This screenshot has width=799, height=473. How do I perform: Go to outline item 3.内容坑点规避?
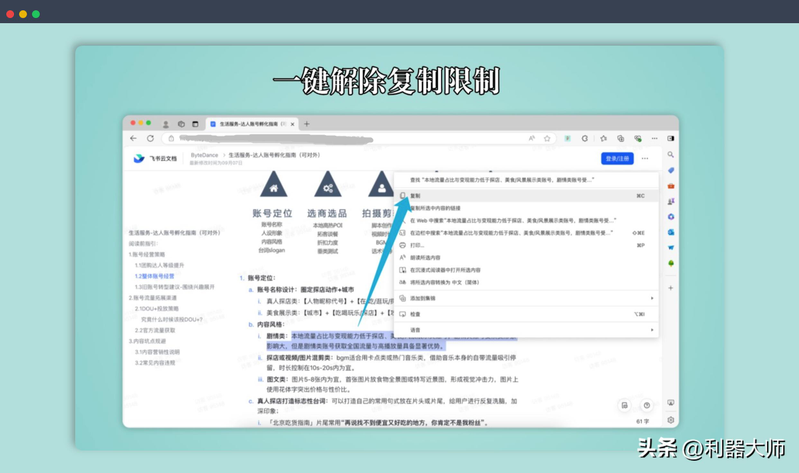click(147, 341)
